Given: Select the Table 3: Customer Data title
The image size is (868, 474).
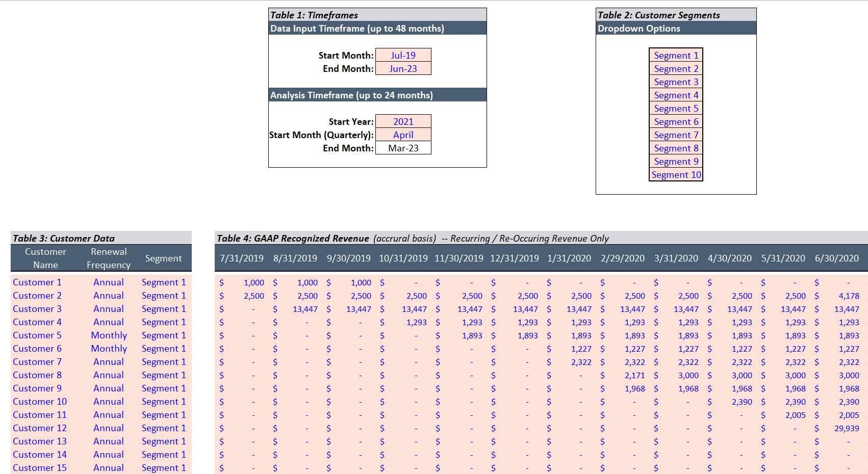Looking at the screenshot, I should pos(64,238).
